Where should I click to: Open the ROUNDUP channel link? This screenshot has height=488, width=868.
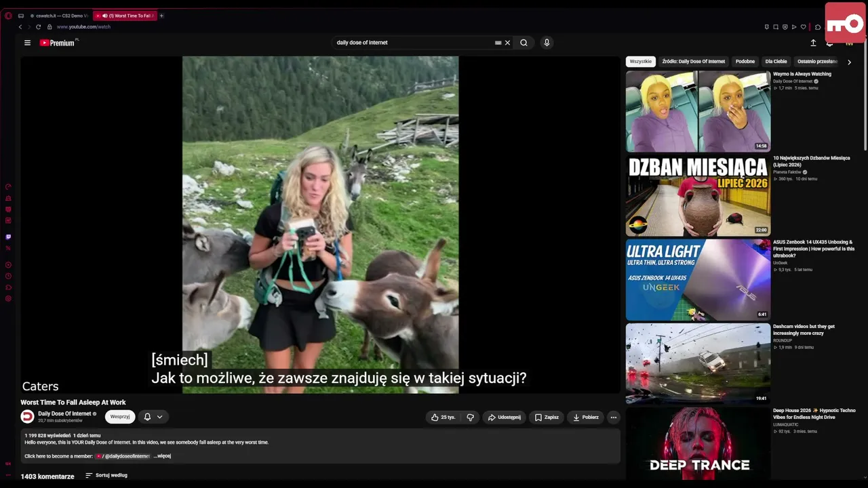coord(783,340)
